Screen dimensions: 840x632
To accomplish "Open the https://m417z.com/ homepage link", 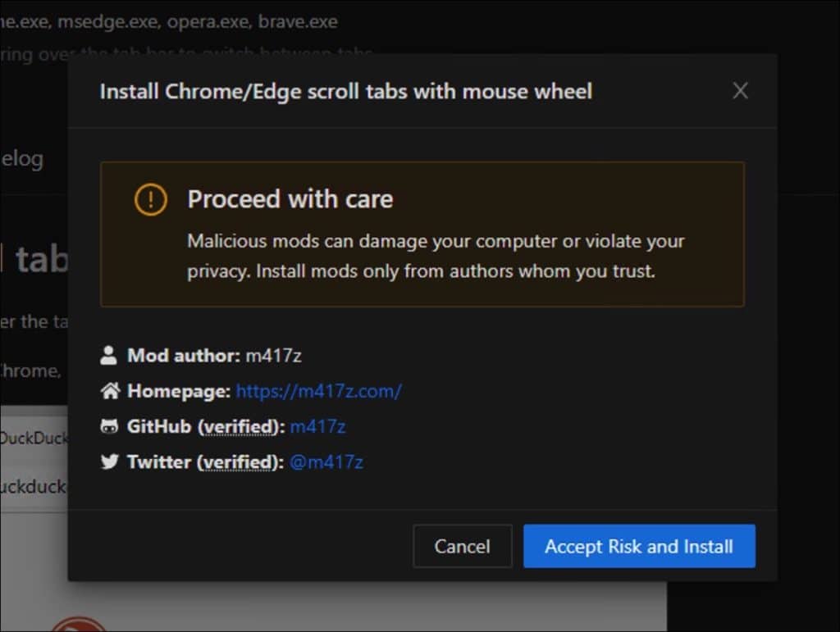I will click(319, 391).
